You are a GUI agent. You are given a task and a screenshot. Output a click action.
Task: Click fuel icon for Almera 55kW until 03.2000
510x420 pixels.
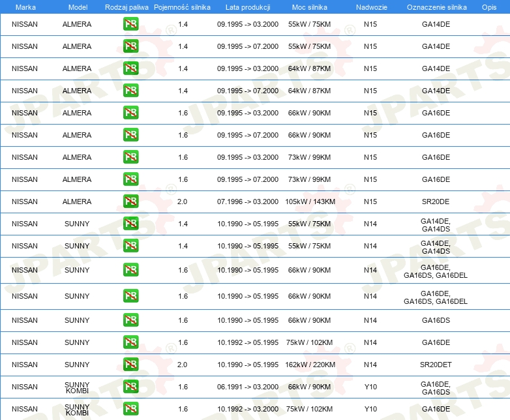pyautogui.click(x=130, y=24)
